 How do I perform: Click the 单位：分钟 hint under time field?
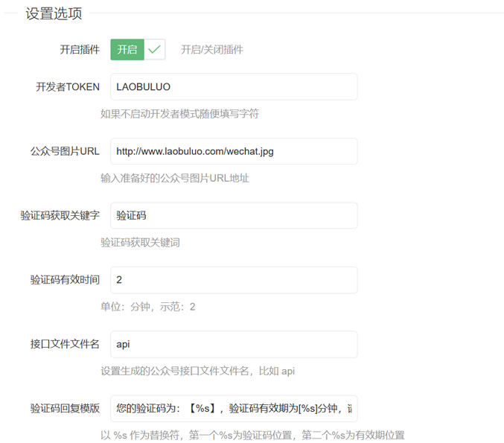pos(148,307)
